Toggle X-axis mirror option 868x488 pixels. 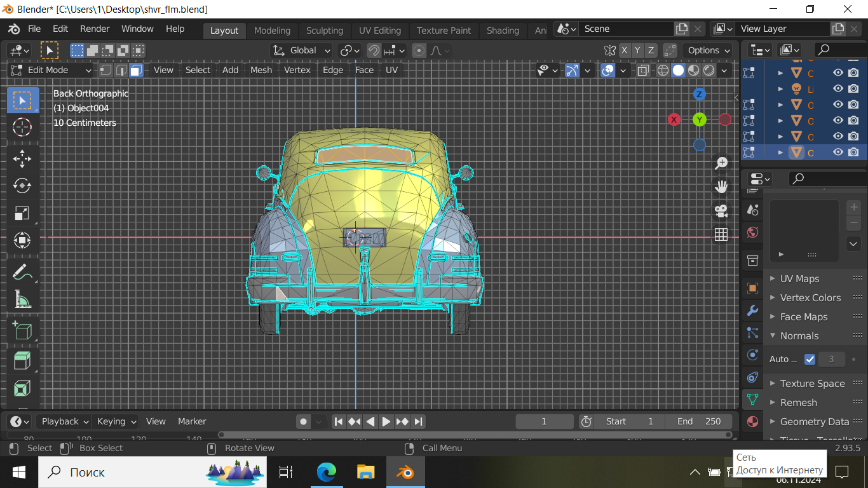point(625,50)
